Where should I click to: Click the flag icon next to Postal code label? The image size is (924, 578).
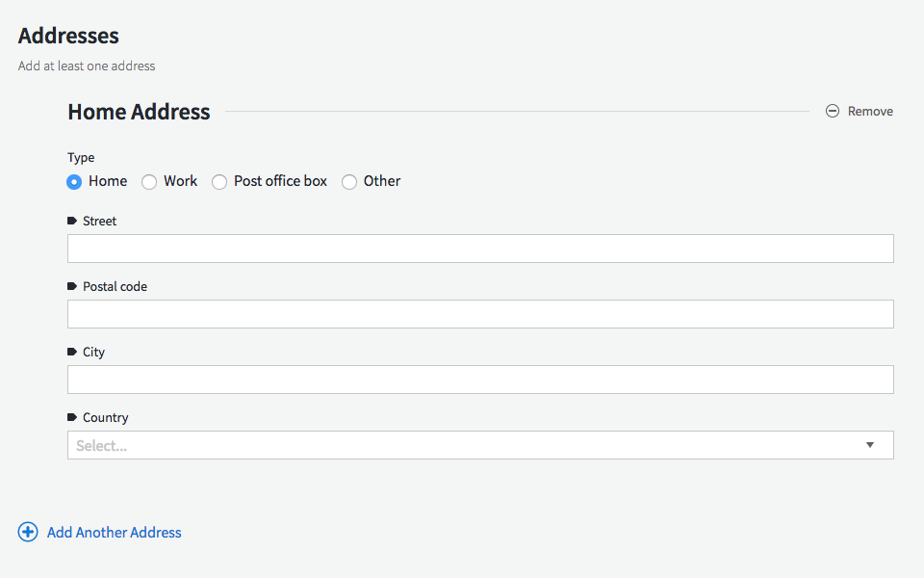72,285
